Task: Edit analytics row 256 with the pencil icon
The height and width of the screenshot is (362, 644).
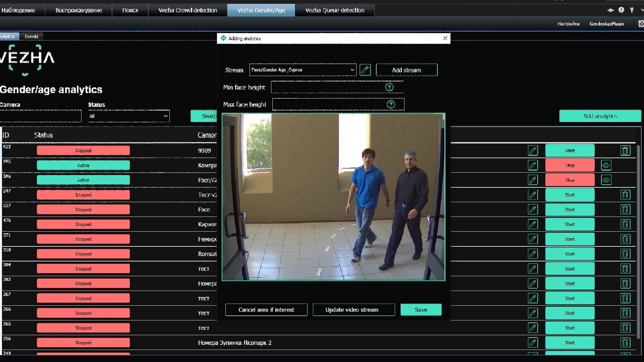Action: (533, 343)
